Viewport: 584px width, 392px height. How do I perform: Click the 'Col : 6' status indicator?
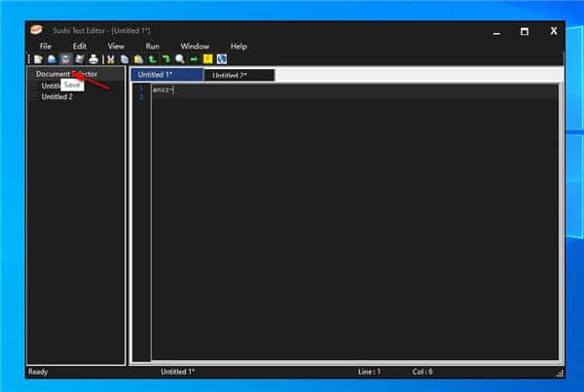point(422,372)
